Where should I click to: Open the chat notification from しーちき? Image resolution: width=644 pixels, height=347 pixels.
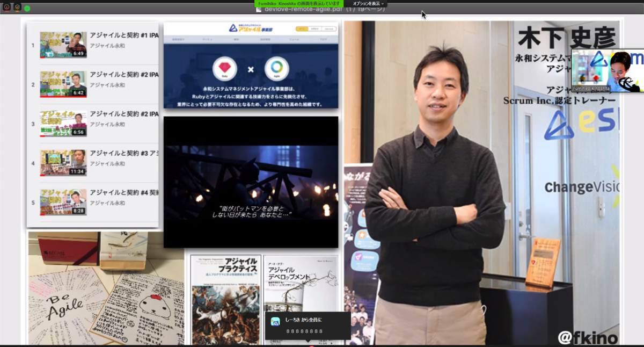pyautogui.click(x=308, y=326)
